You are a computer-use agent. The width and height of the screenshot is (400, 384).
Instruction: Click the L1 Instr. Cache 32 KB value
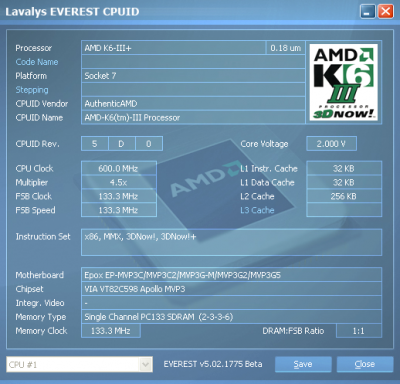pyautogui.click(x=344, y=169)
